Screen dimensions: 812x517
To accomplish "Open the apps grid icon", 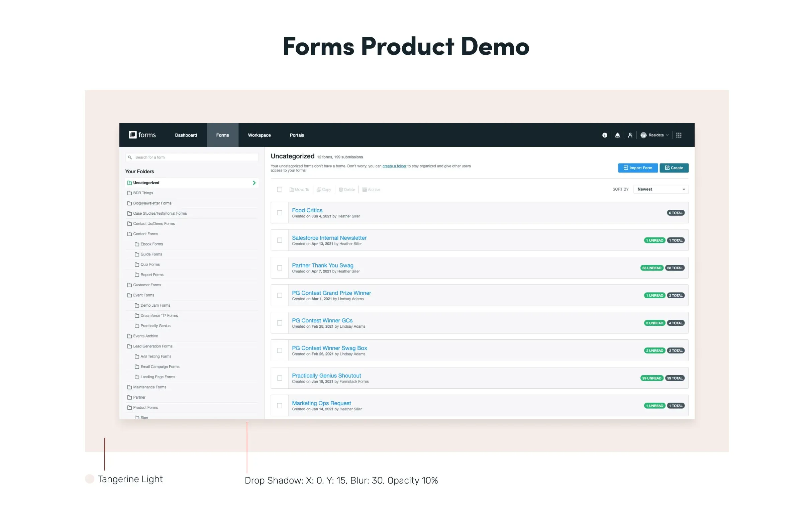I will tap(679, 135).
